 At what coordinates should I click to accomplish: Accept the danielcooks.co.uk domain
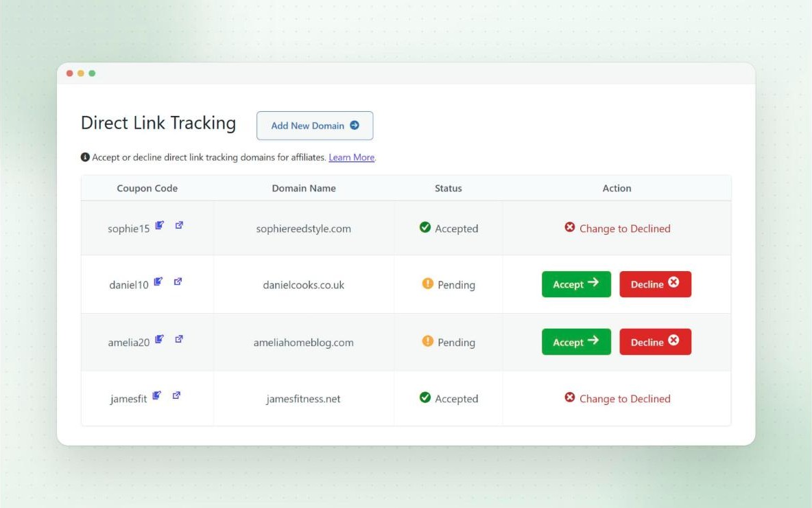tap(576, 284)
